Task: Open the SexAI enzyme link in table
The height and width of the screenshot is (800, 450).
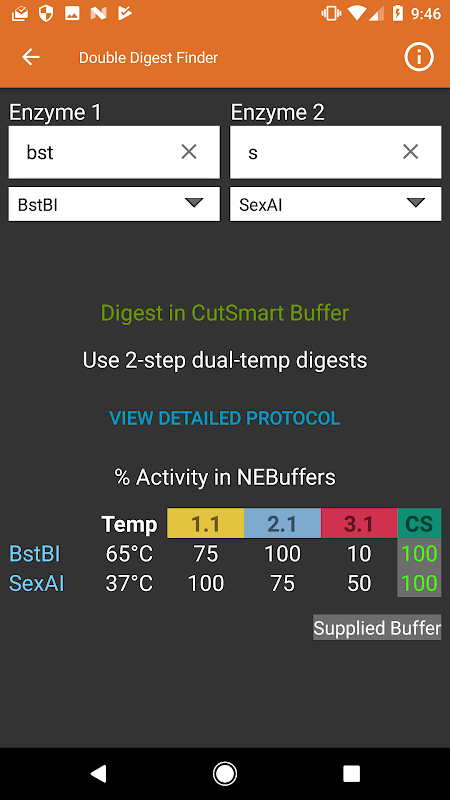Action: point(37,584)
